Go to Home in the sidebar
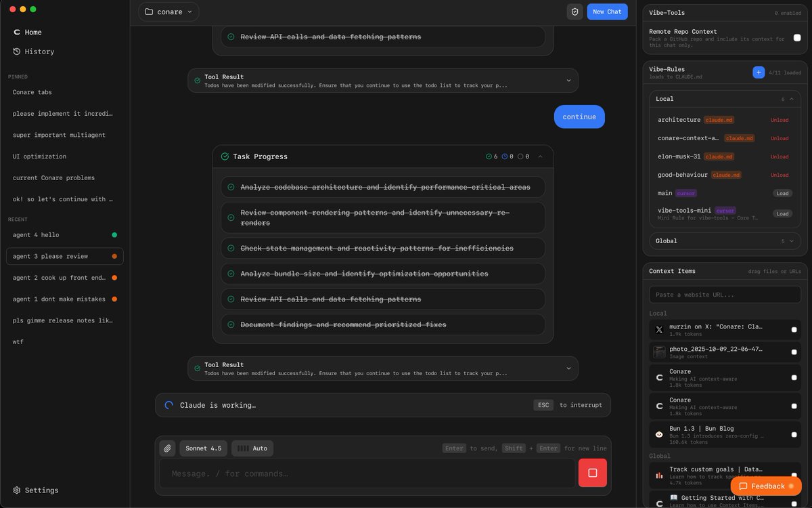 pyautogui.click(x=33, y=33)
